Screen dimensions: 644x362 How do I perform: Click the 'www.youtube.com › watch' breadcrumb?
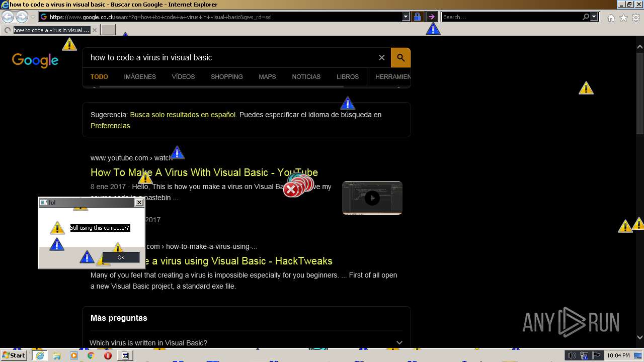[131, 158]
